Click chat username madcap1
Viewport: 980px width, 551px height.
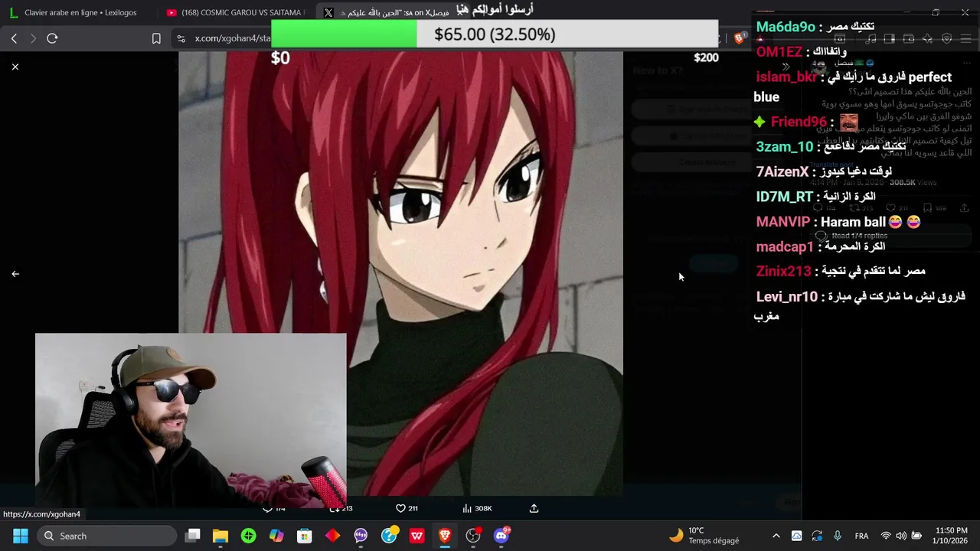tap(784, 246)
